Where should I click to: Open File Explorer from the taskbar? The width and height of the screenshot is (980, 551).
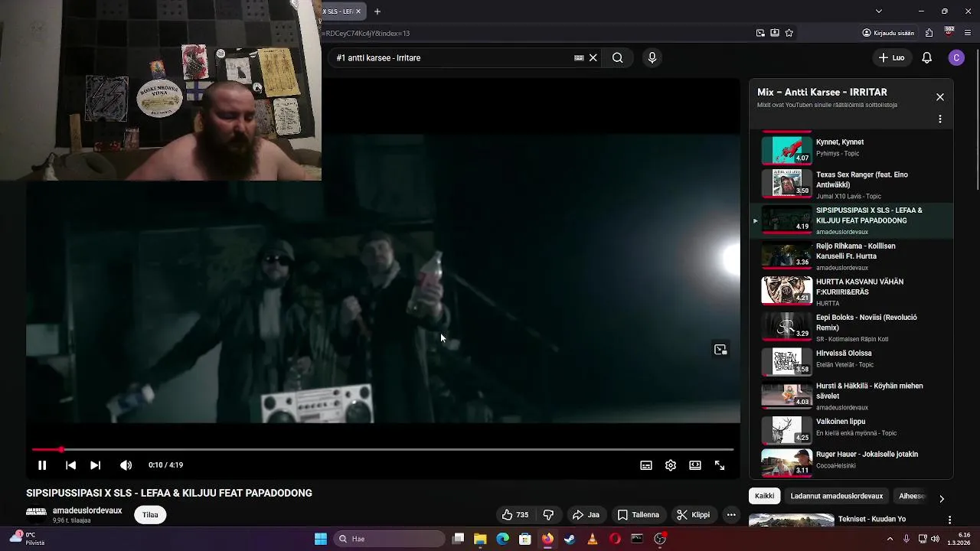[480, 539]
